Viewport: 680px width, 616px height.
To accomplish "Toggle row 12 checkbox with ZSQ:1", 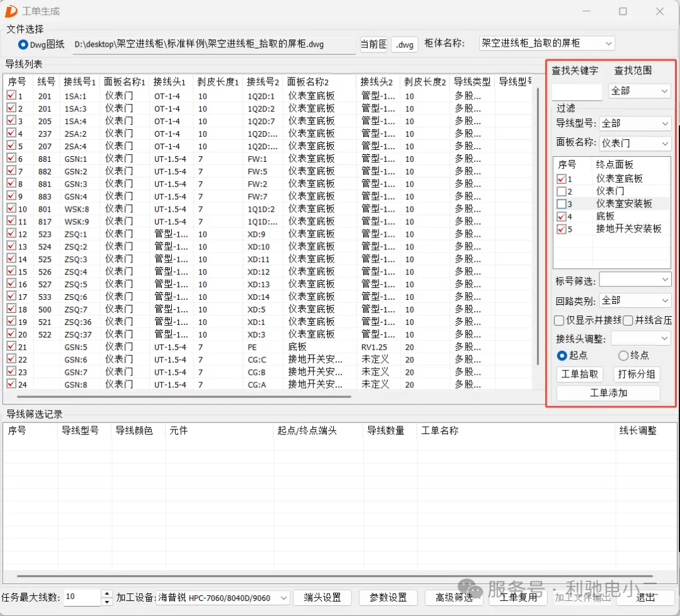I will [11, 234].
